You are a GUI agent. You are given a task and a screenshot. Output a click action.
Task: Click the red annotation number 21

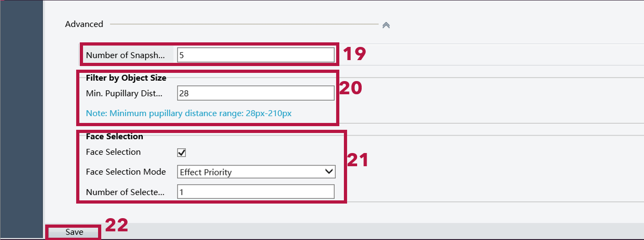pyautogui.click(x=357, y=160)
